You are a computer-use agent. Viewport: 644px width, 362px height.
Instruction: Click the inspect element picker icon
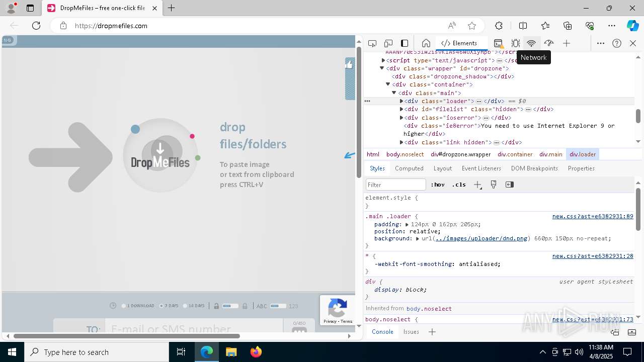372,43
